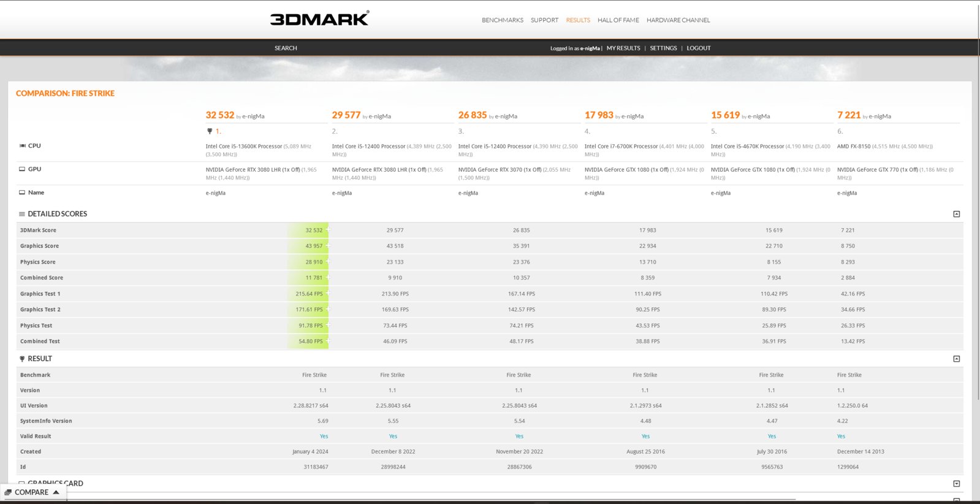Click the Detailed Scores section heading

coord(57,214)
